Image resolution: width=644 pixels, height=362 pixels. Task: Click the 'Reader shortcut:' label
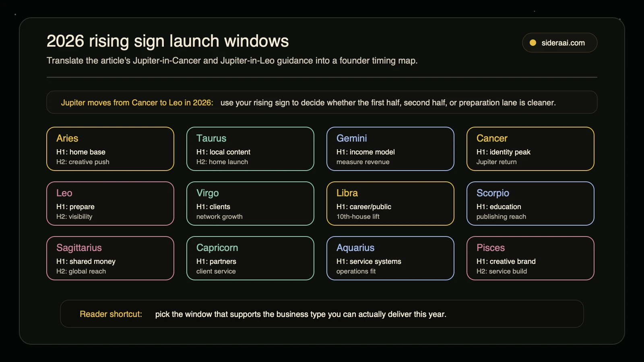(111, 314)
